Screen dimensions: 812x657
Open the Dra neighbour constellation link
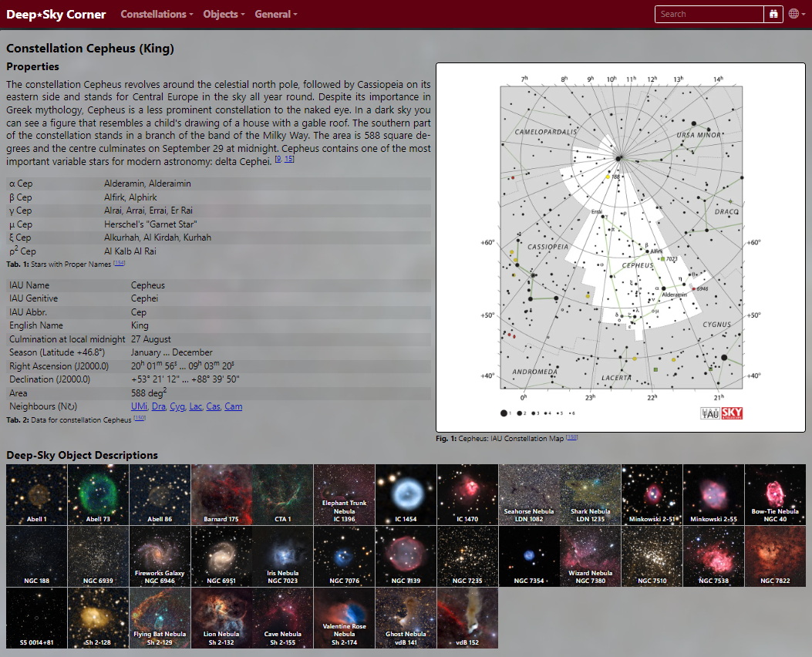(x=158, y=406)
